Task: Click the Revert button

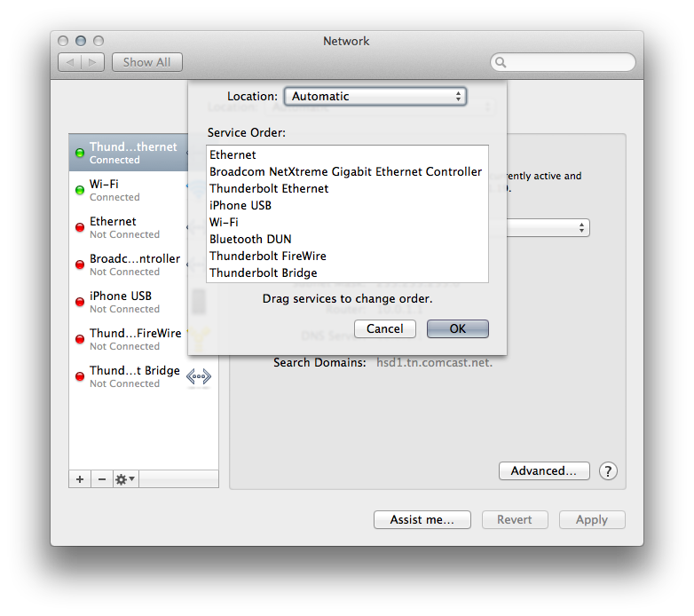Action: pyautogui.click(x=515, y=519)
